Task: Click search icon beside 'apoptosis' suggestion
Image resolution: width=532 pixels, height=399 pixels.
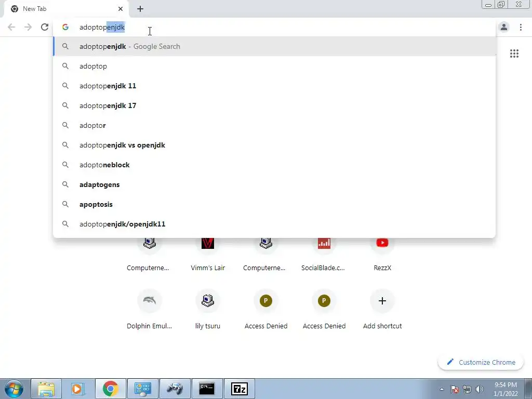Action: click(65, 204)
